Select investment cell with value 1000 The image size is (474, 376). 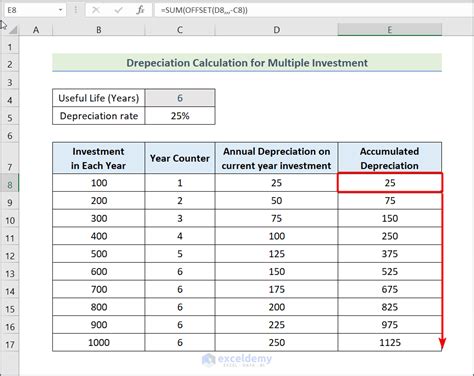click(x=99, y=342)
